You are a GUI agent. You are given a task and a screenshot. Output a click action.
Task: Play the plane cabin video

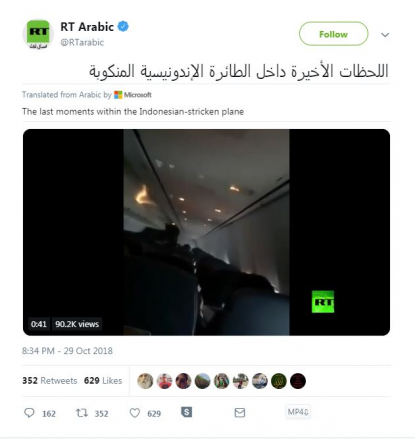[x=206, y=232]
